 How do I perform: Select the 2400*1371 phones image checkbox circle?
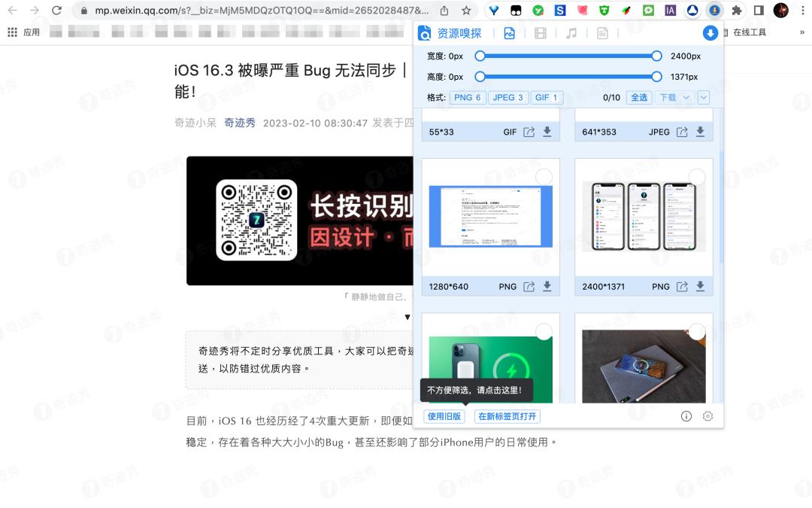tap(697, 177)
